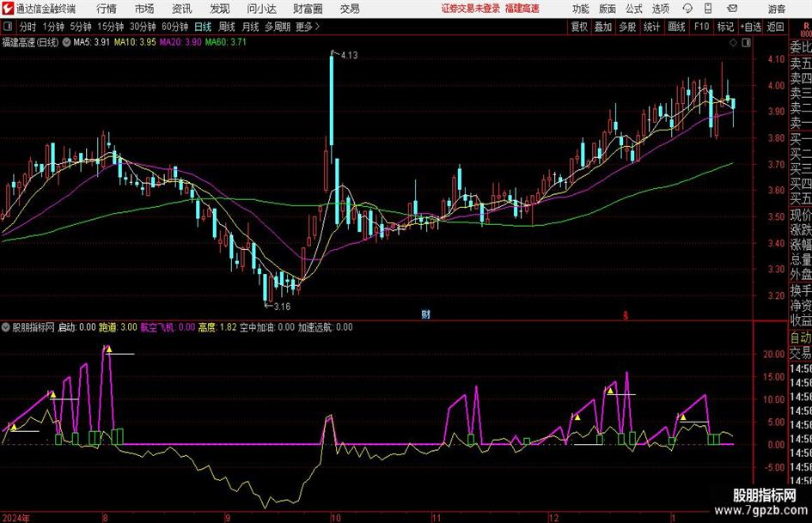
Task: Add stock via +自选 button
Action: coord(750,27)
